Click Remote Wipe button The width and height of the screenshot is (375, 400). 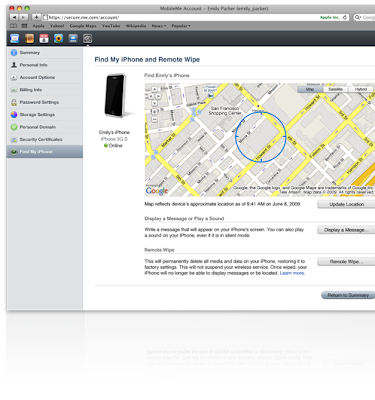pyautogui.click(x=346, y=262)
